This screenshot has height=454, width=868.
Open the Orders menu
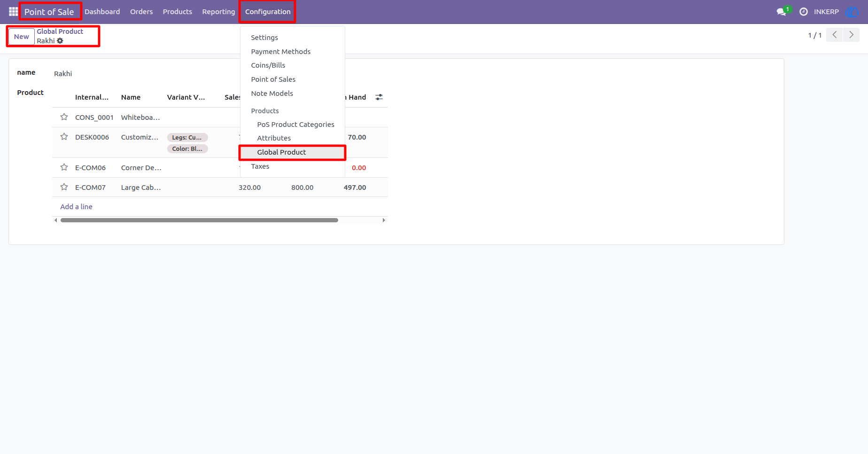pyautogui.click(x=141, y=11)
